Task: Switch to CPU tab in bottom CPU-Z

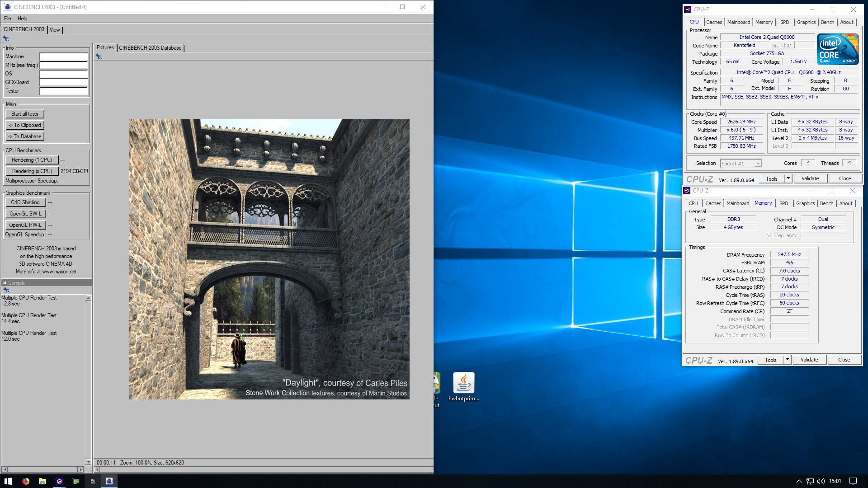Action: click(693, 203)
